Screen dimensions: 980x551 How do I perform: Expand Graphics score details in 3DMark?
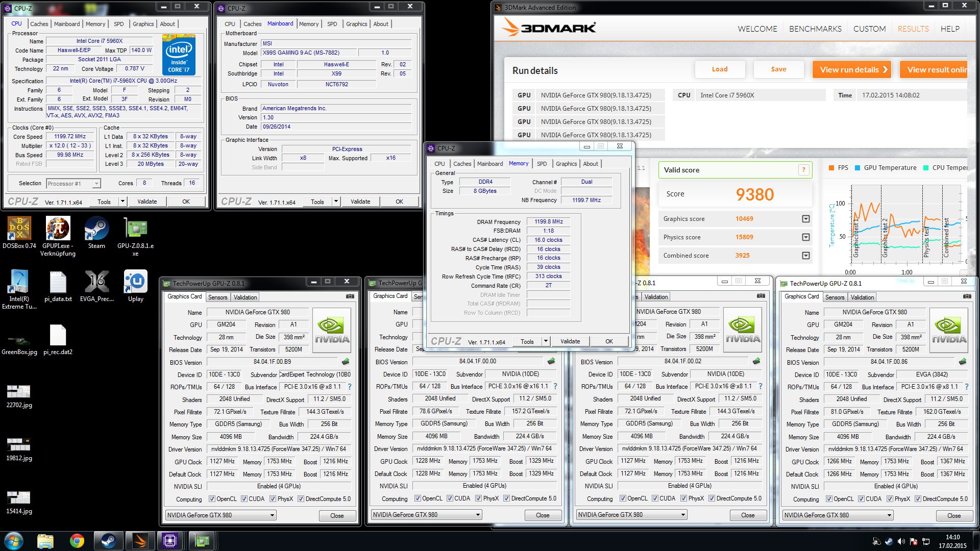pos(806,219)
